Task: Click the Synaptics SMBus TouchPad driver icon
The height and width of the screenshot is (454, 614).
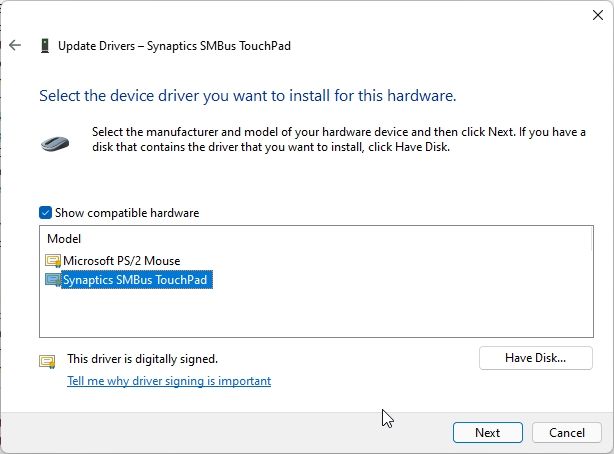Action: 53,281
